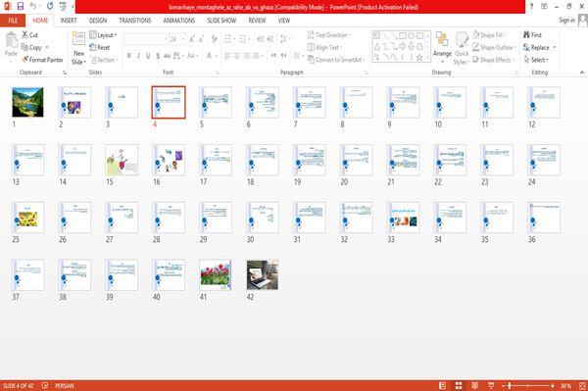The image size is (588, 391).
Task: Select slide 1 landscape thumbnail
Action: pyautogui.click(x=27, y=102)
